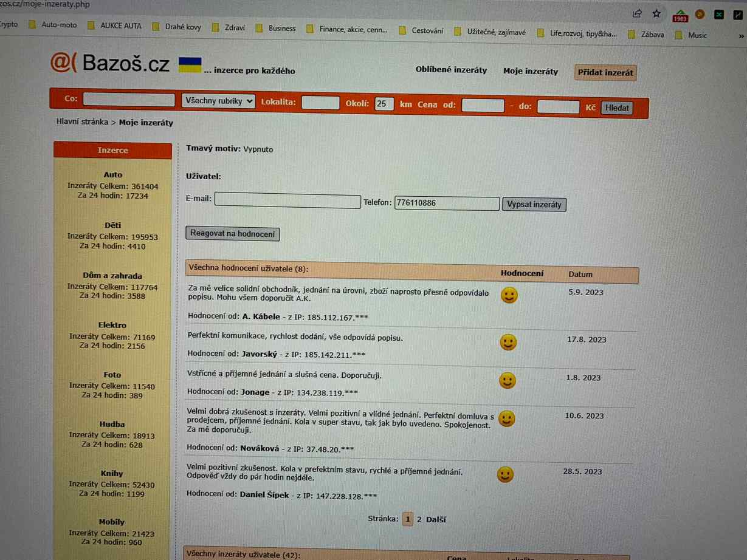Viewport: 747px width, 560px height.
Task: Click the Vypsat inzeráty button
Action: point(534,204)
